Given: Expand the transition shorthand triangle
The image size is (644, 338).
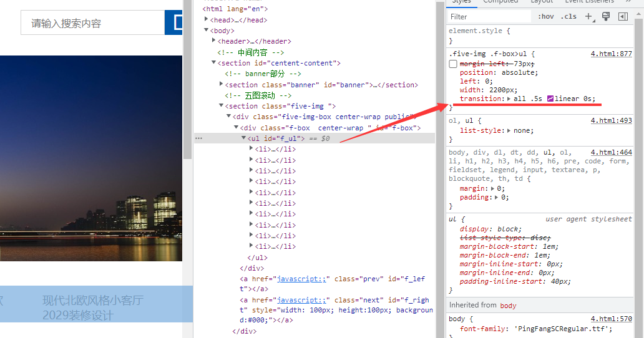Looking at the screenshot, I should click(509, 99).
